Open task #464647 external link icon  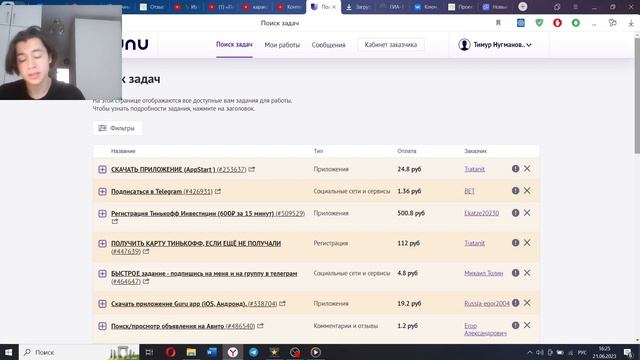pos(146,281)
